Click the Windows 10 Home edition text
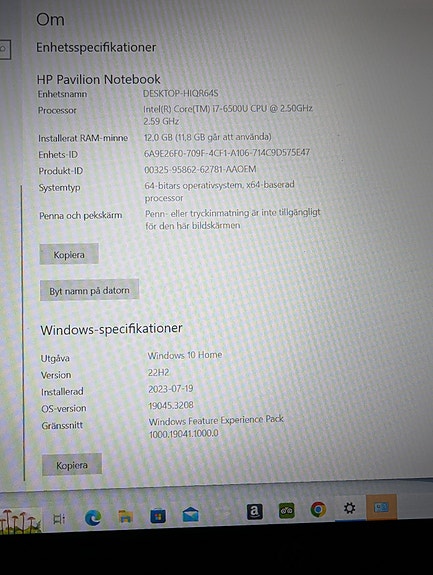The height and width of the screenshot is (575, 433). 185,355
